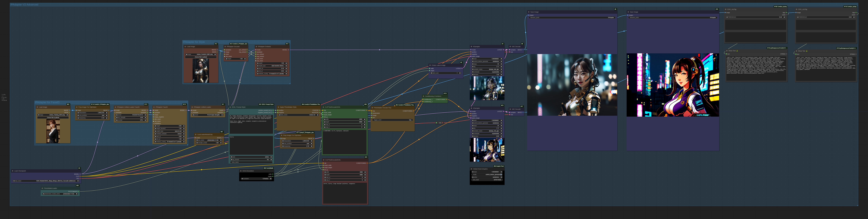Image resolution: width=868 pixels, height=219 pixels.
Task: Open resolution 1216x832 dropdown in SDXLResolution
Action: (x=256, y=179)
